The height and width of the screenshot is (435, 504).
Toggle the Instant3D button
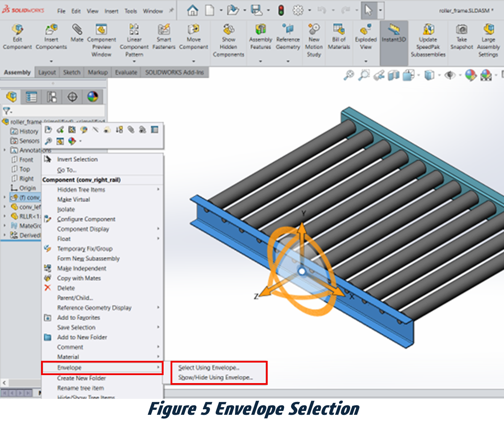[394, 33]
